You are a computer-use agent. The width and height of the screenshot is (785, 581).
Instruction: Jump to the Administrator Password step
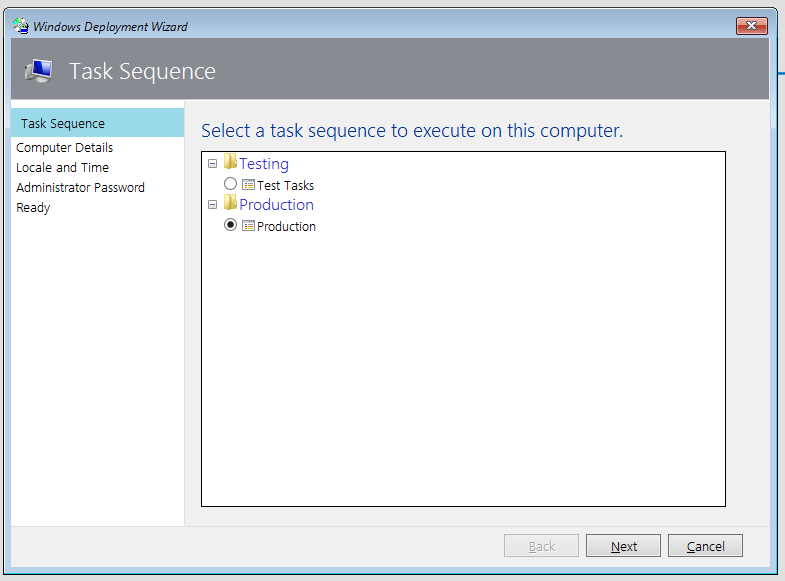pos(80,188)
